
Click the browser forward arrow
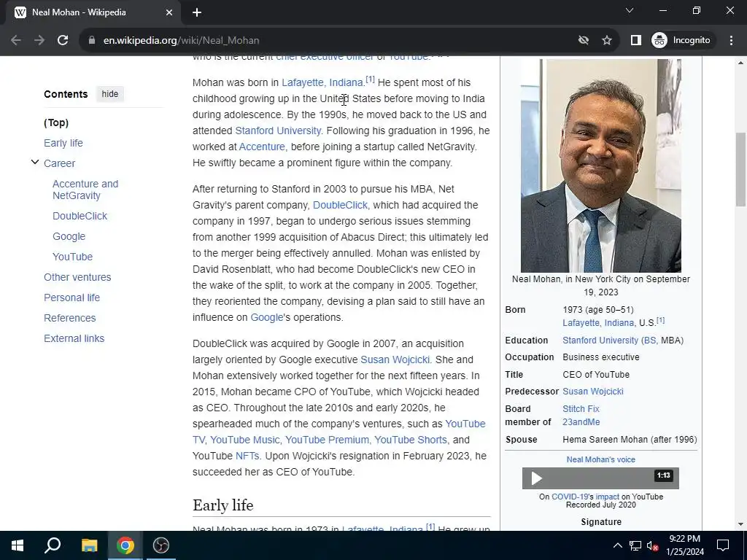39,41
